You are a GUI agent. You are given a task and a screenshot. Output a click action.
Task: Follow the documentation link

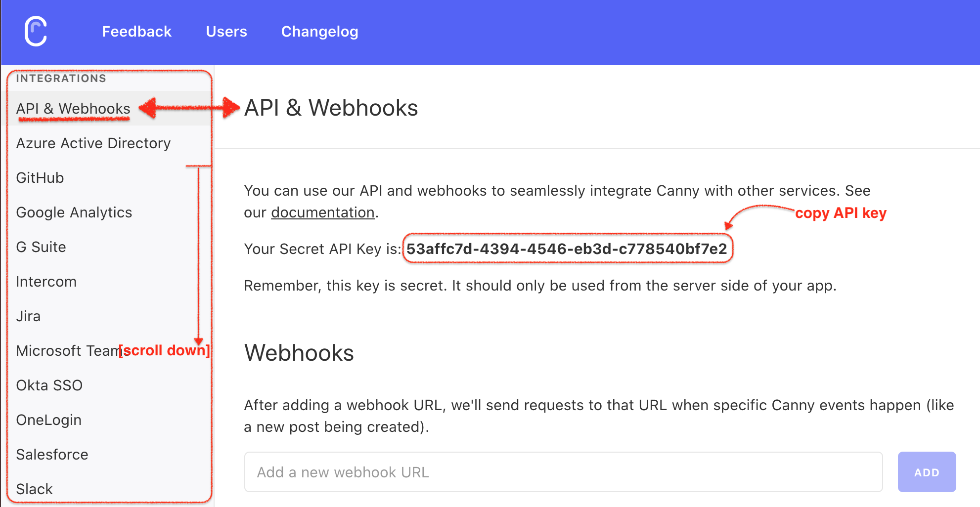323,212
